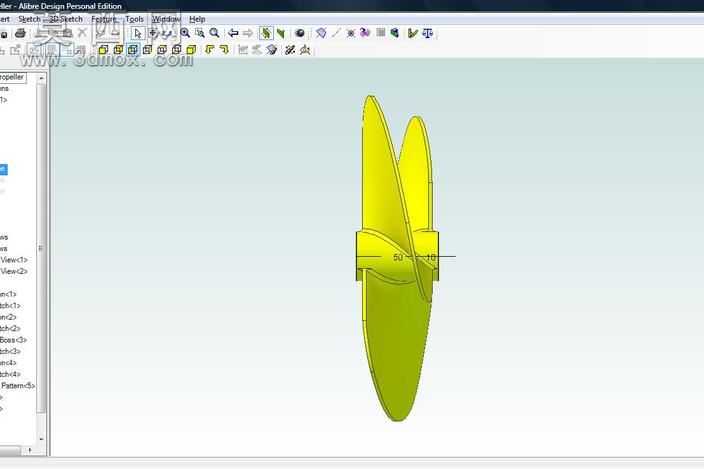
Task: Open the Tools menu
Action: point(134,19)
